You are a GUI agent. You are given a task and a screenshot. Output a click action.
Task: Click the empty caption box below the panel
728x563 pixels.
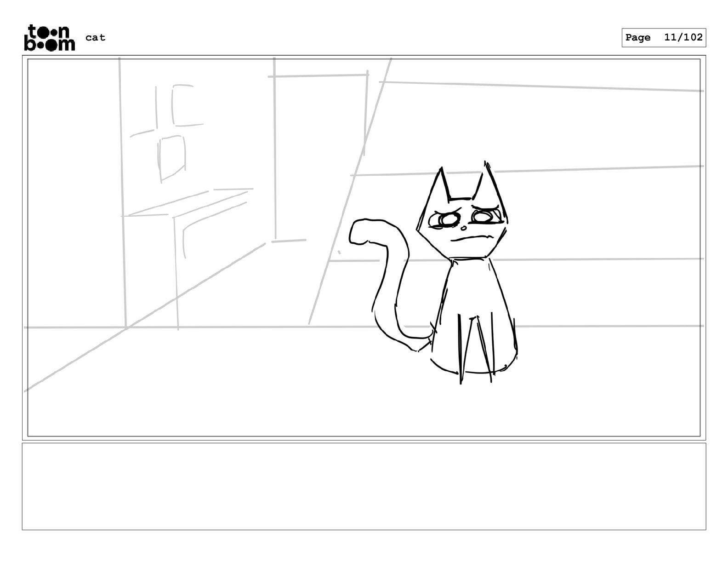(x=364, y=486)
